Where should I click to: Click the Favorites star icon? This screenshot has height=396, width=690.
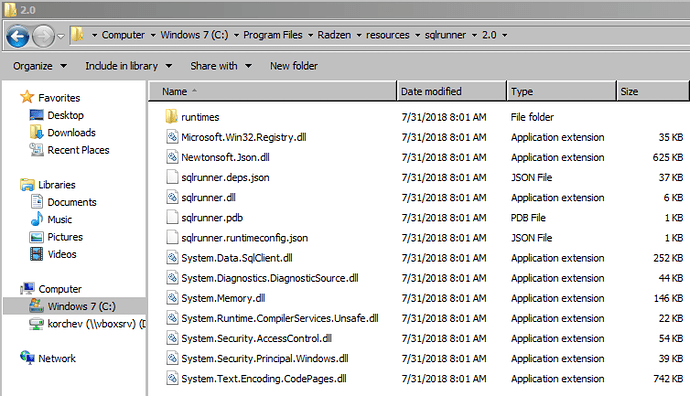coord(27,97)
